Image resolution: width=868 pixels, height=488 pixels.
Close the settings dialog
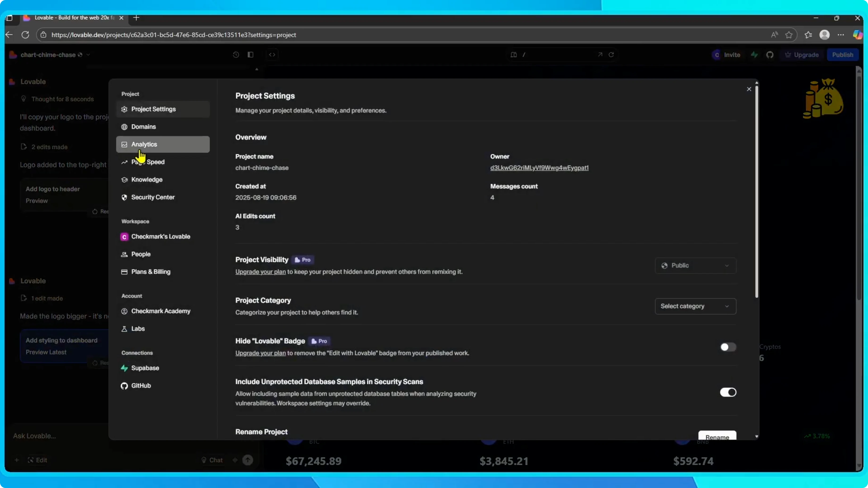click(x=749, y=89)
